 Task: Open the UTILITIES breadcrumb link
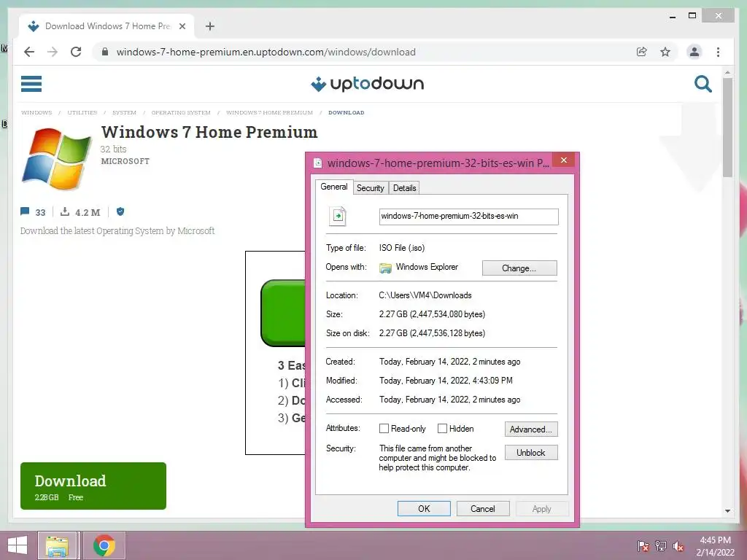(82, 113)
